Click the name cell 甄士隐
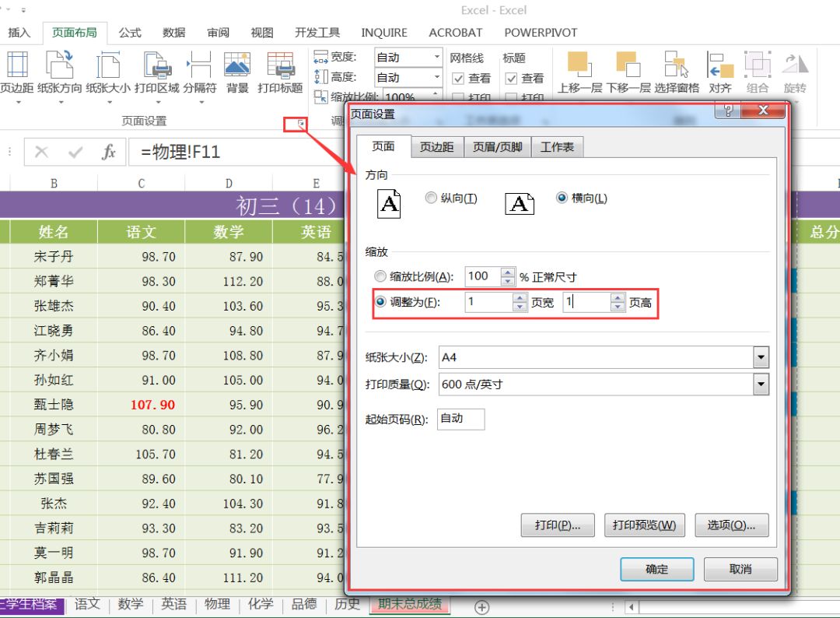Screen dimensions: 840x618 click(54, 405)
